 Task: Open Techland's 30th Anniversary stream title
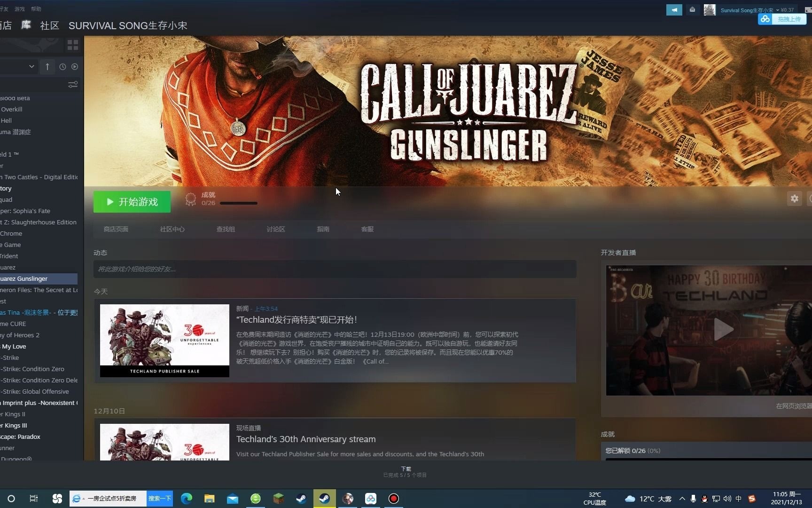306,439
